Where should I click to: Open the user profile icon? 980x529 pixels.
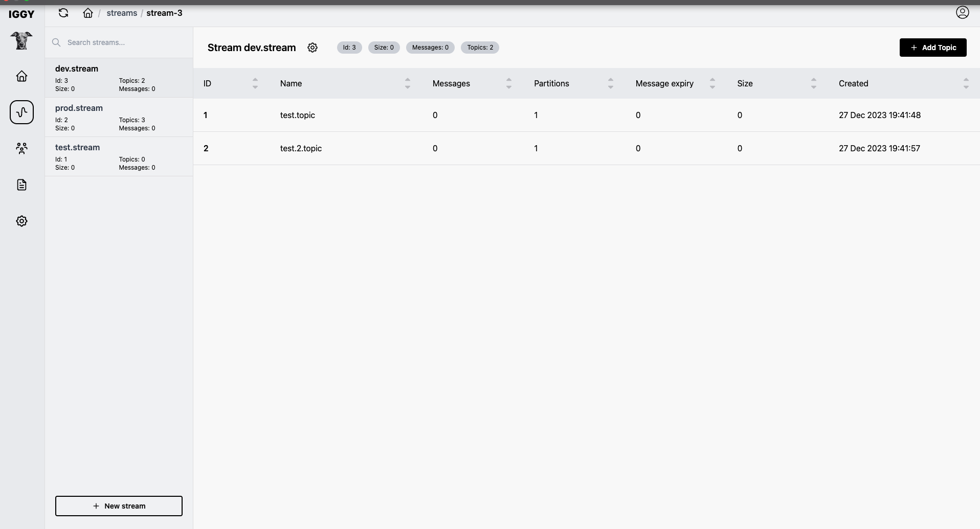pyautogui.click(x=962, y=12)
